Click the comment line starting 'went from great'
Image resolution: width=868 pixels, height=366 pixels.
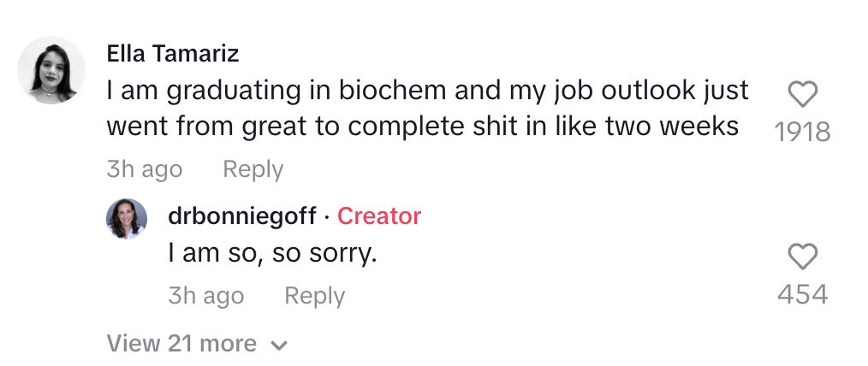pos(423,126)
